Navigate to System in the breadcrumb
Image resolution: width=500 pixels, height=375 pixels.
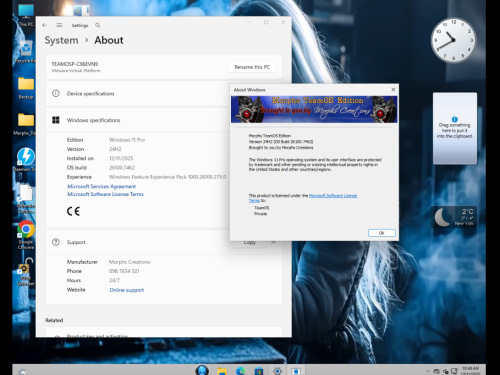[61, 40]
